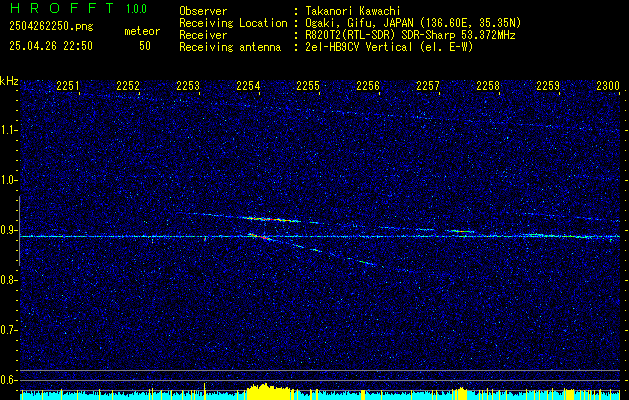This screenshot has width=629, height=400.
Task: Click the Receiving antenna label
Action: (230, 47)
